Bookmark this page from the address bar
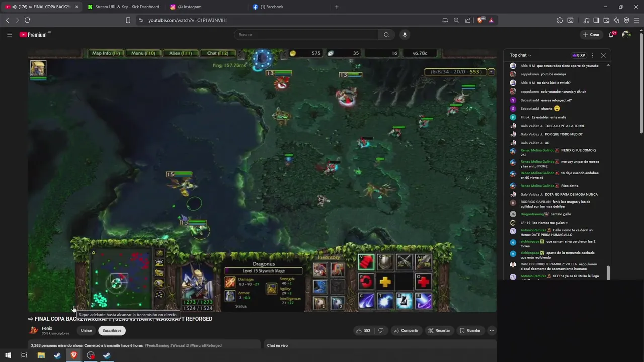Viewport: 644px width, 362px height. (128, 20)
